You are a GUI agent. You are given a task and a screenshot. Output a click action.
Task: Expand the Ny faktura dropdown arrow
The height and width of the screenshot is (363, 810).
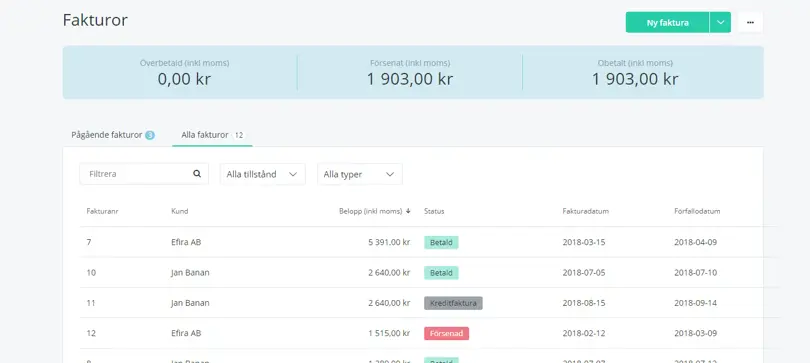[721, 23]
